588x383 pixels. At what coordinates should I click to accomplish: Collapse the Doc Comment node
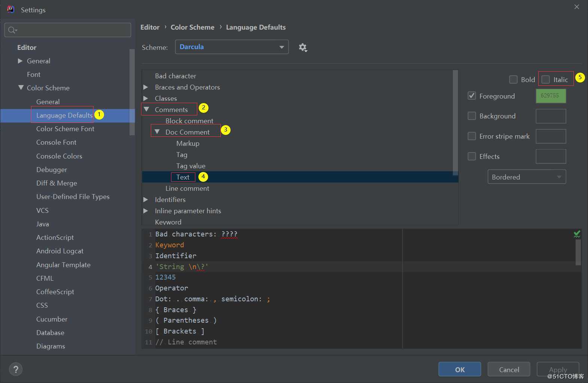click(157, 132)
